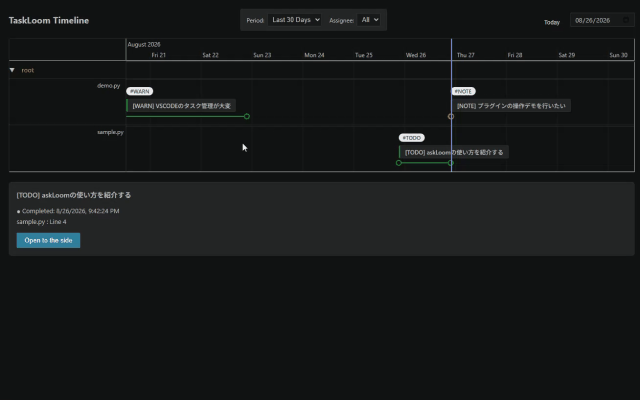Click the Thu 27 day header
The height and width of the screenshot is (400, 640).
point(466,55)
